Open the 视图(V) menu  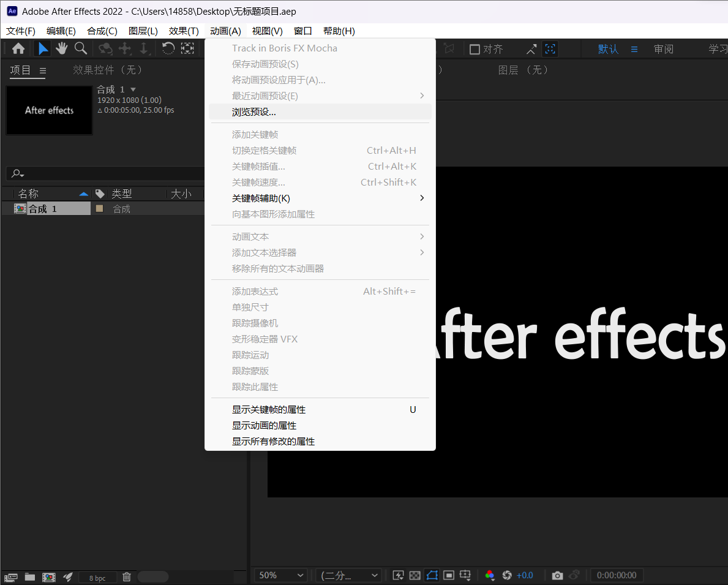(268, 31)
